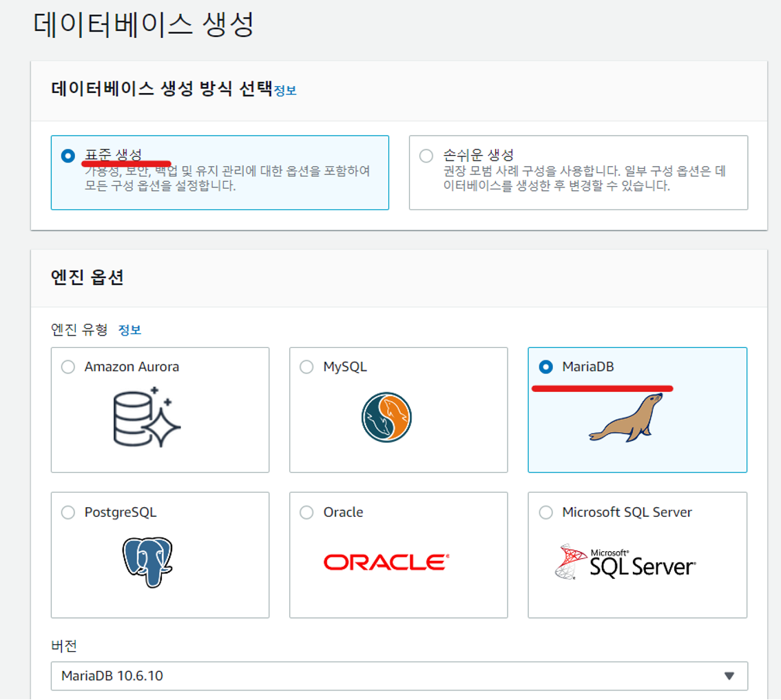Screen dimensions: 781x700
Task: Select the 표준 생성 radio button
Action: point(68,156)
